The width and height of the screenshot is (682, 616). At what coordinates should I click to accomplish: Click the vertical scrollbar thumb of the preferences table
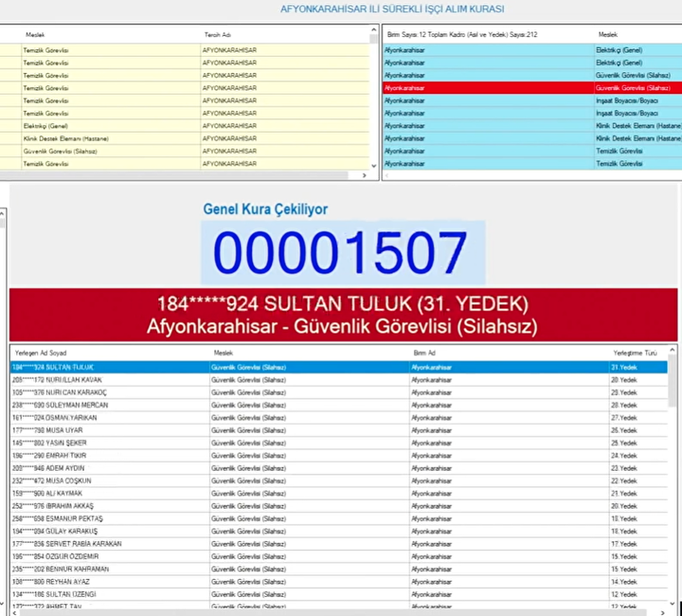373,39
